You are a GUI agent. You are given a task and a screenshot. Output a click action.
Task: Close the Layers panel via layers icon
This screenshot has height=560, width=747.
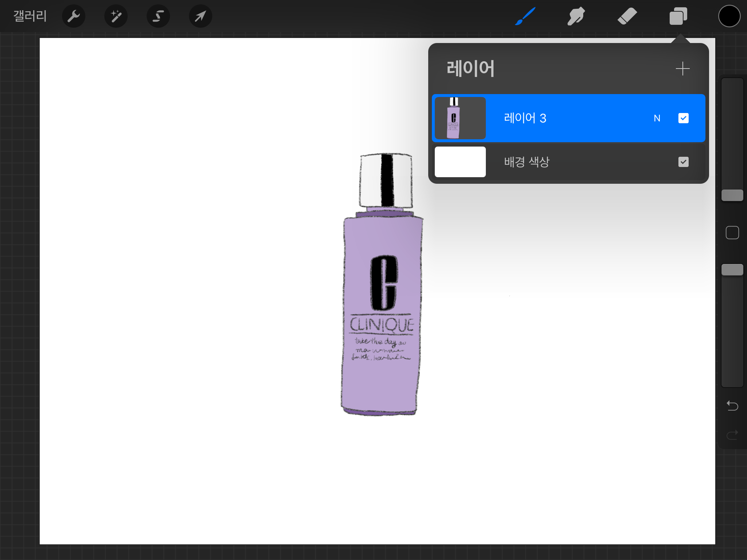[x=678, y=16]
